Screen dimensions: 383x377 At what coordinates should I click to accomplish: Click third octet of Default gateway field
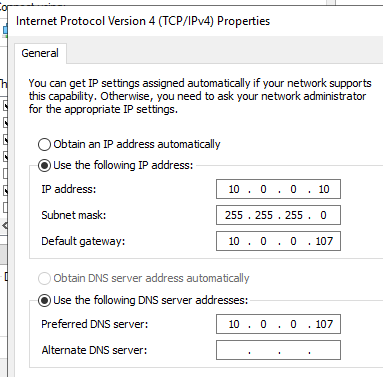[293, 241]
